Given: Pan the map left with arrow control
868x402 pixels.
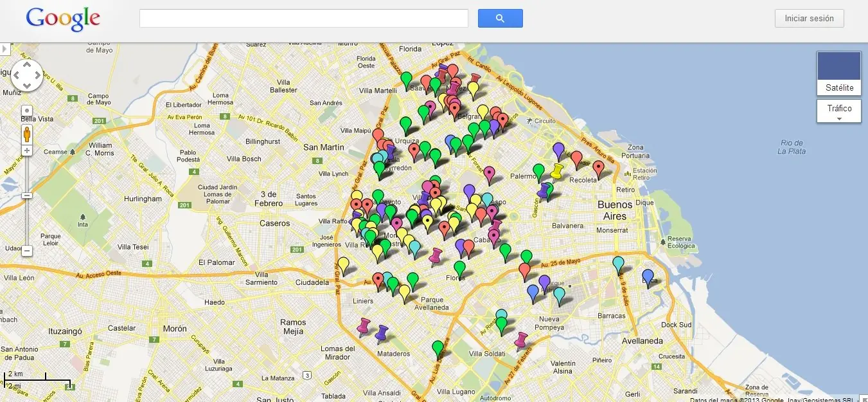Looking at the screenshot, I should [17, 75].
